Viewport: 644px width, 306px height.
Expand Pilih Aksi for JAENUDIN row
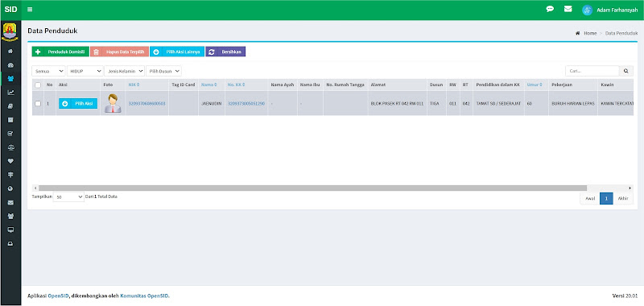click(78, 104)
